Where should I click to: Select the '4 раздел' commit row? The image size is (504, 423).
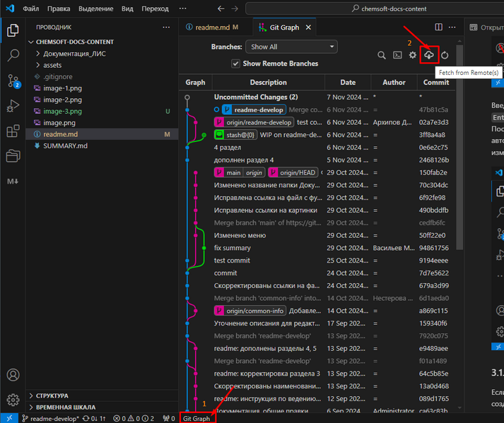click(317, 148)
